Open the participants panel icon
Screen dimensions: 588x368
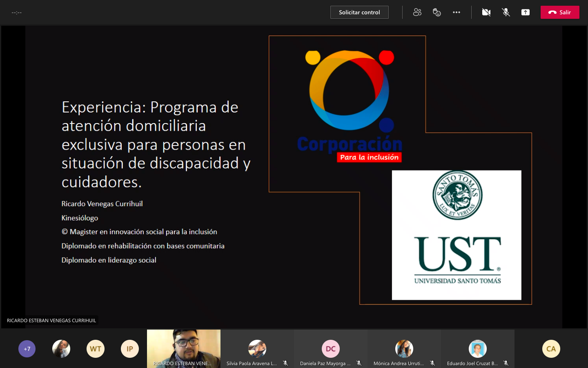(417, 12)
